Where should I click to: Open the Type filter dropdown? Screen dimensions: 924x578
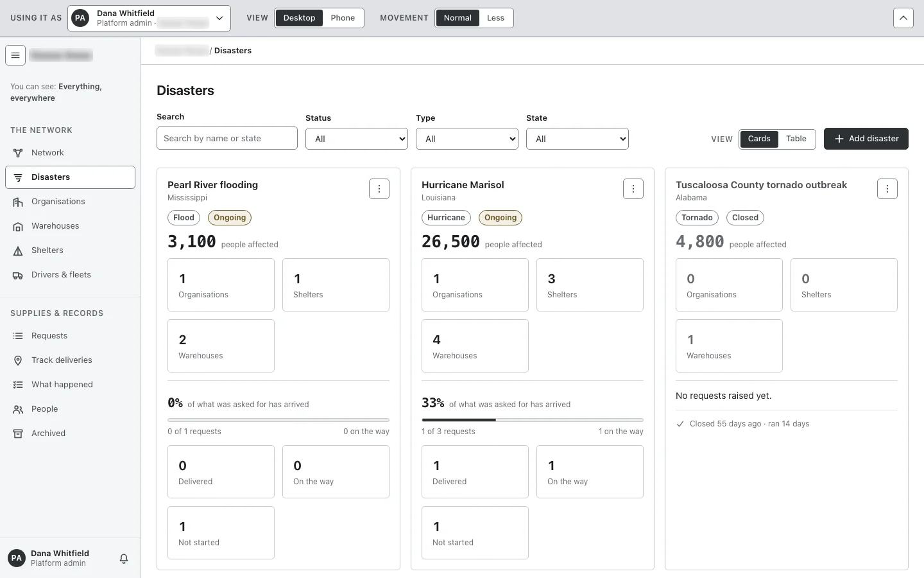(x=467, y=139)
